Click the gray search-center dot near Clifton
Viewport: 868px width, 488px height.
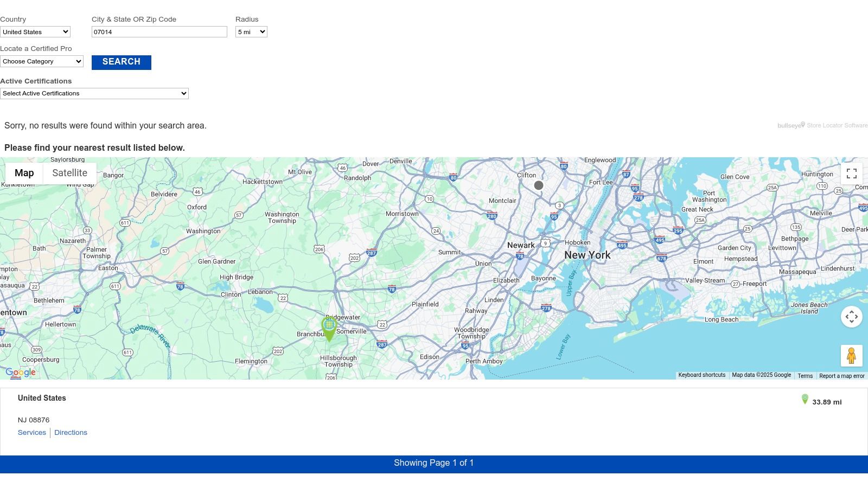539,185
